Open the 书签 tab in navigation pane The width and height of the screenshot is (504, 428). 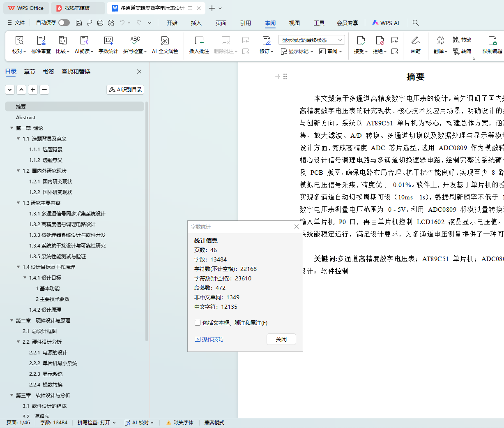pos(48,72)
